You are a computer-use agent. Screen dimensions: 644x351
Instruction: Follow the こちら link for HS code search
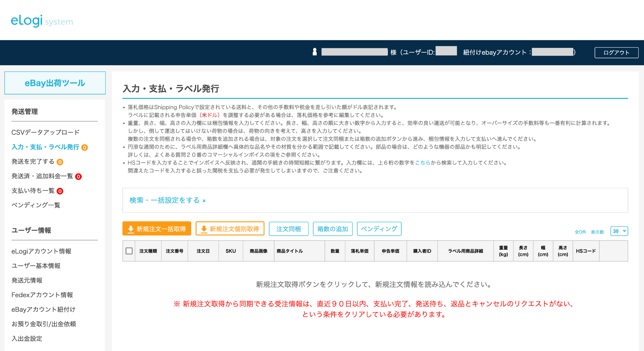[x=423, y=163]
